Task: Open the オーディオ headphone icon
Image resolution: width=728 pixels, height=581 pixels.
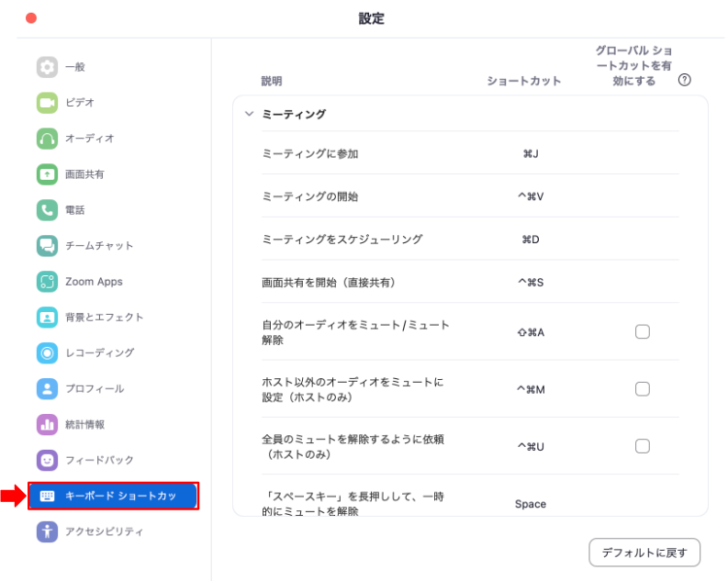Action: pyautogui.click(x=47, y=139)
